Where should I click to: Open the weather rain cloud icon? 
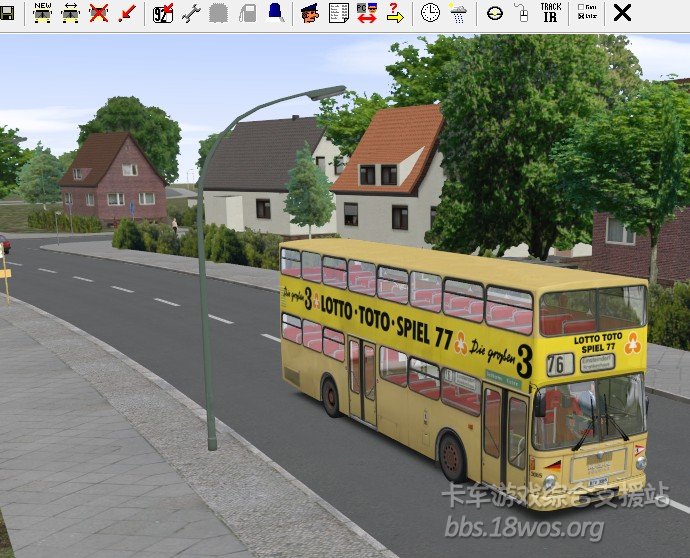(458, 13)
